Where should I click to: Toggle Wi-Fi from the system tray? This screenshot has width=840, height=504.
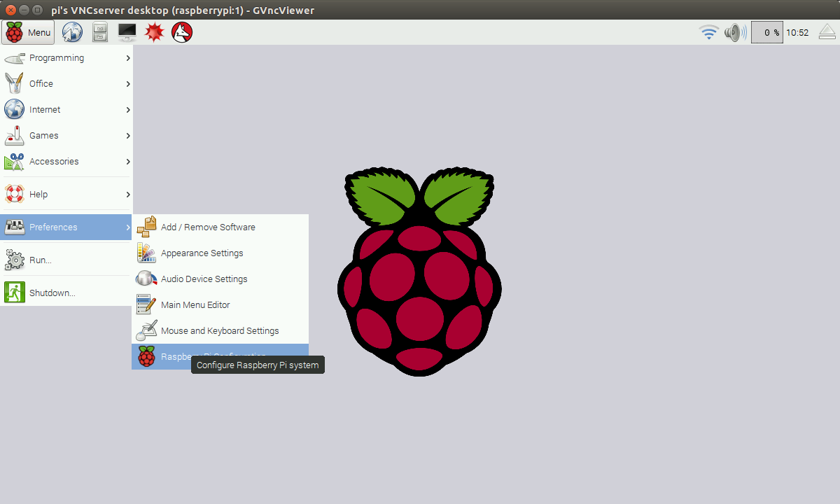click(x=709, y=32)
